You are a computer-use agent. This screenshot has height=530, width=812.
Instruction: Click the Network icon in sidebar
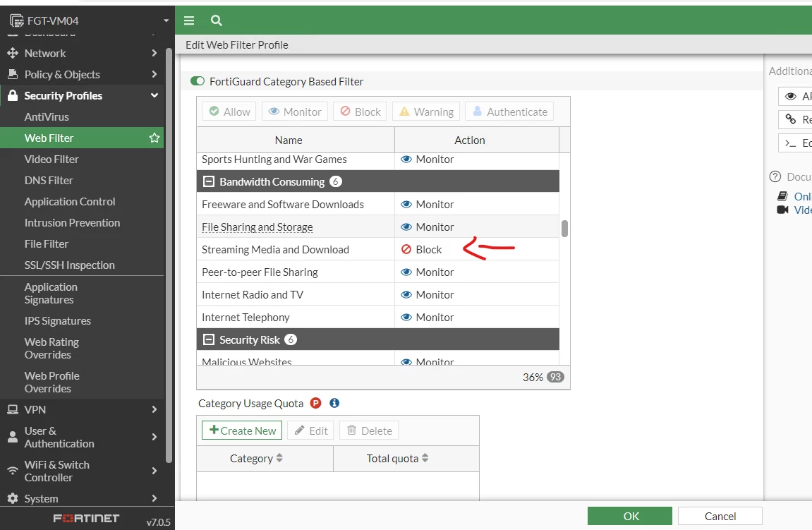13,53
